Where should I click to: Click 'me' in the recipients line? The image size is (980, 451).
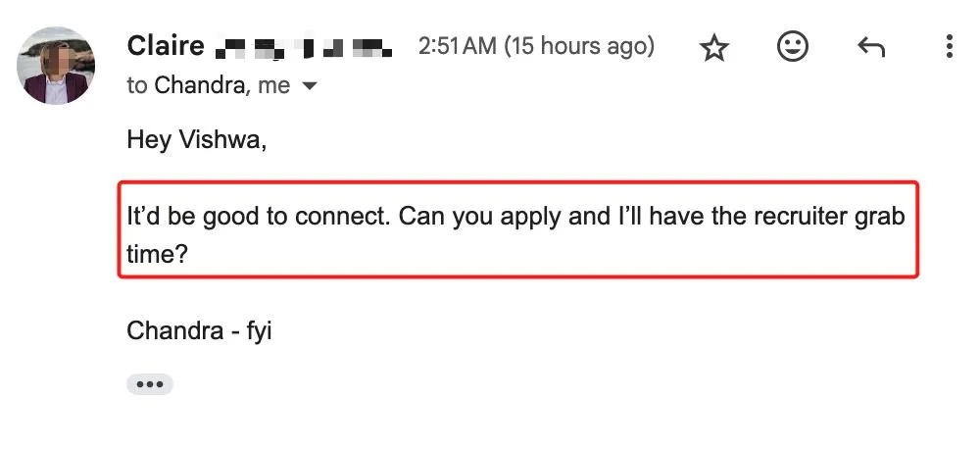click(273, 85)
